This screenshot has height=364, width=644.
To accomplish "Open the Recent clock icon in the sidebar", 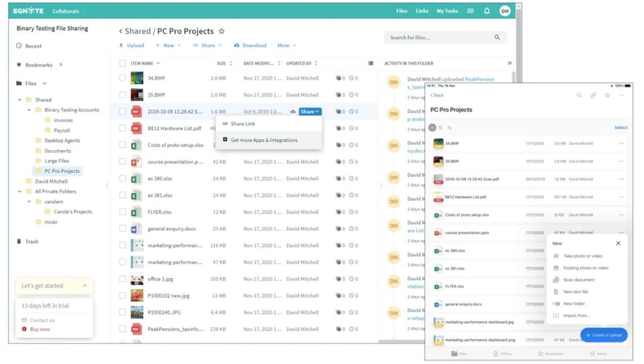I will click(19, 46).
